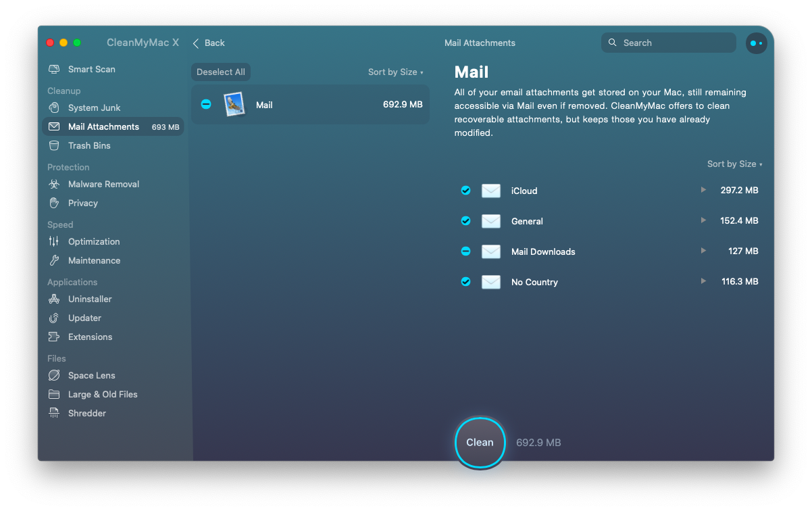Click the Maintenance wrench icon
Image resolution: width=812 pixels, height=511 pixels.
(x=54, y=260)
